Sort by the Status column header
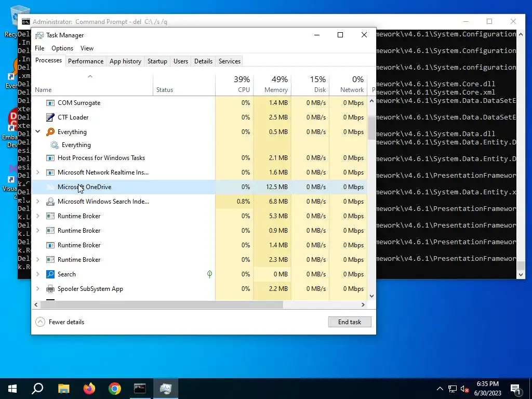This screenshot has height=399, width=532. coord(184,85)
